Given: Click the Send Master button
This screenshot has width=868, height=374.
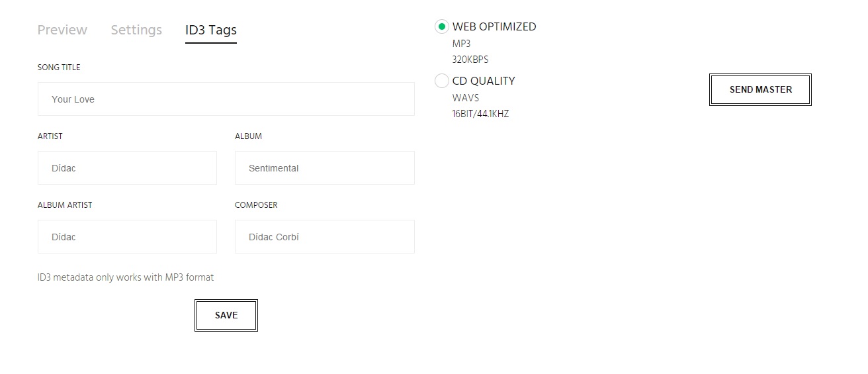Looking at the screenshot, I should [x=760, y=89].
